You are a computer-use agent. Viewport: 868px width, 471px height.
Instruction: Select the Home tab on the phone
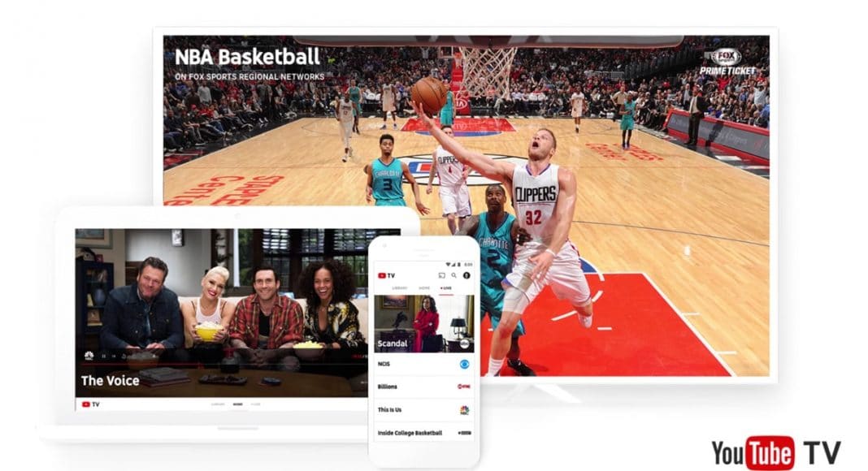coord(424,288)
